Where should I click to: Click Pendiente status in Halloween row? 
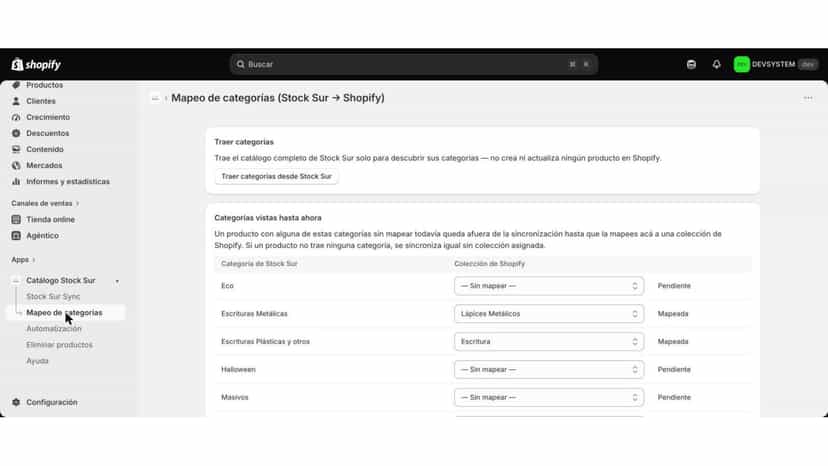674,369
